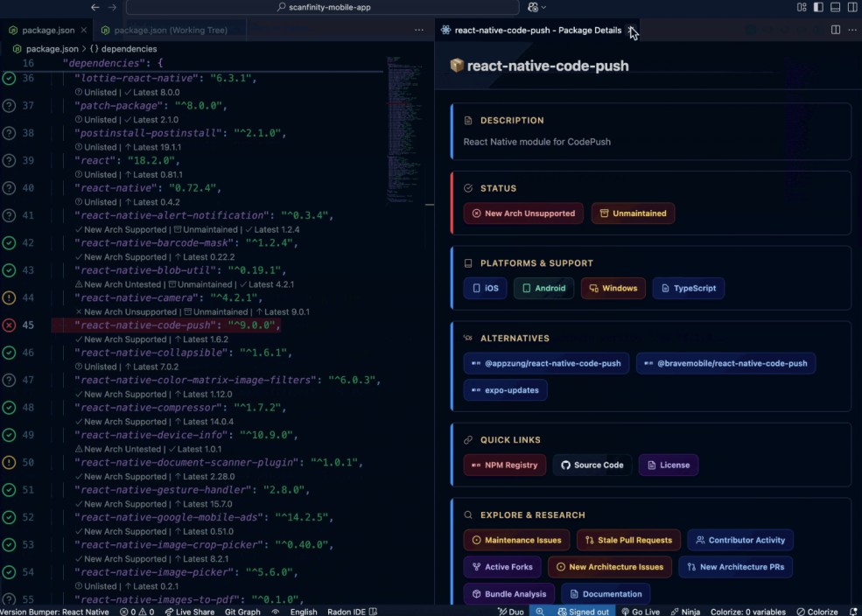Go forward with the navigation arrow
This screenshot has height=616, width=862.
point(112,7)
